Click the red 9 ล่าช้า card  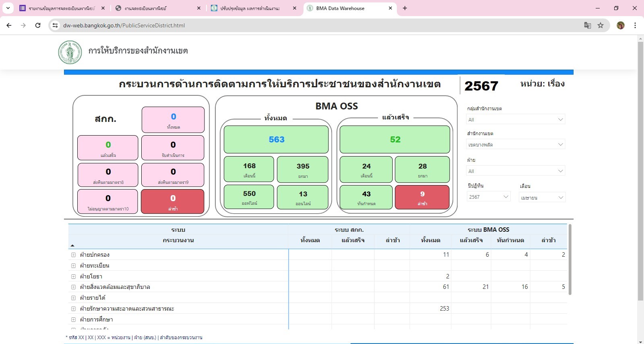[422, 197]
